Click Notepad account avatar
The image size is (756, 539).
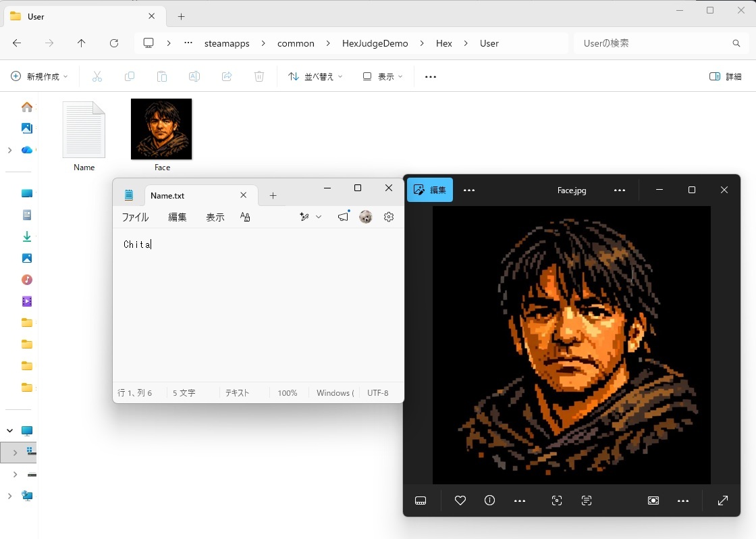tap(366, 217)
